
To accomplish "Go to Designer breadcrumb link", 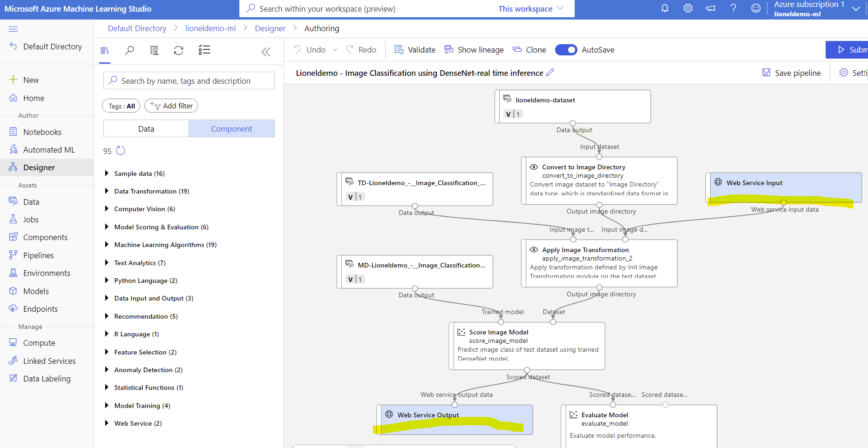I will [270, 28].
